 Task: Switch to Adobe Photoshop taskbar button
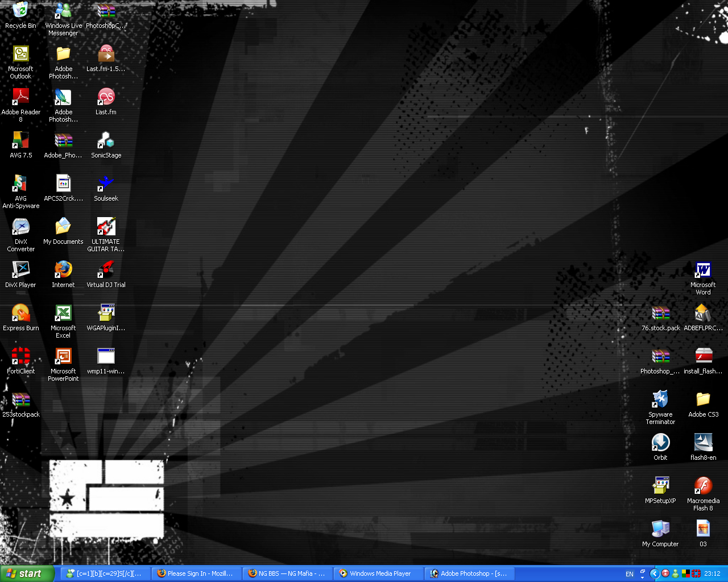click(469, 573)
